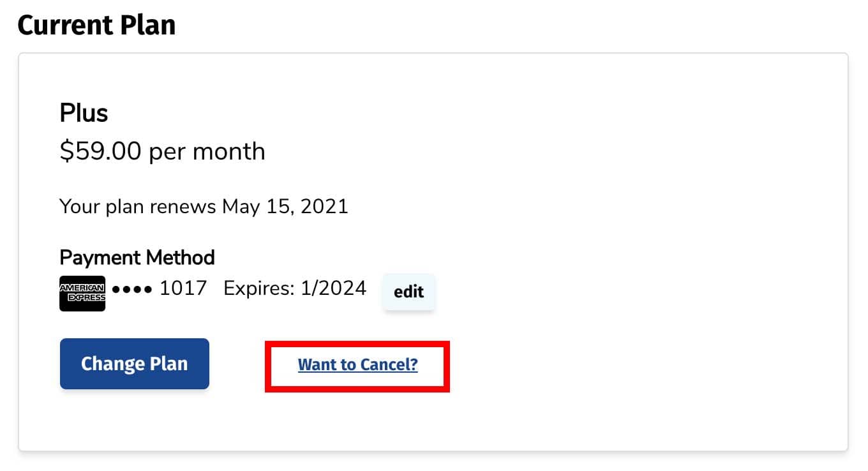
Task: Click the cancellation link highlighted in red
Action: pyautogui.click(x=357, y=363)
